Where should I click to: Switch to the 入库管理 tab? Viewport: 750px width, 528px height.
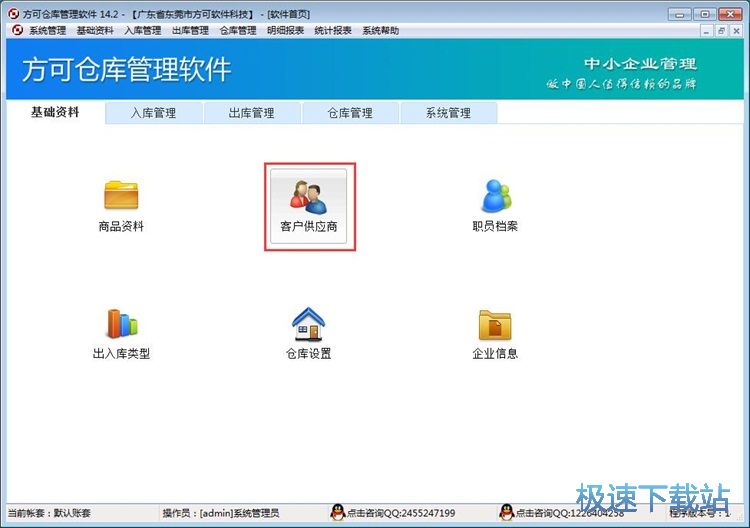click(x=154, y=113)
